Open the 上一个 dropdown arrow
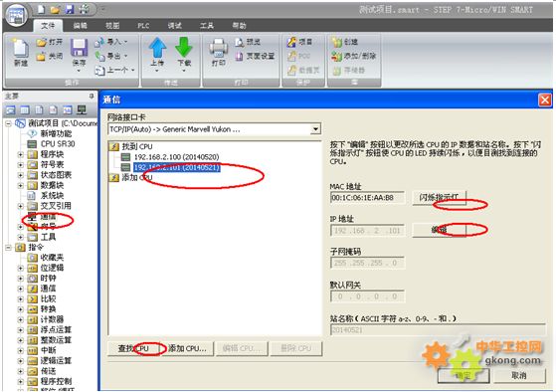This screenshot has height=392, width=556. pyautogui.click(x=133, y=71)
